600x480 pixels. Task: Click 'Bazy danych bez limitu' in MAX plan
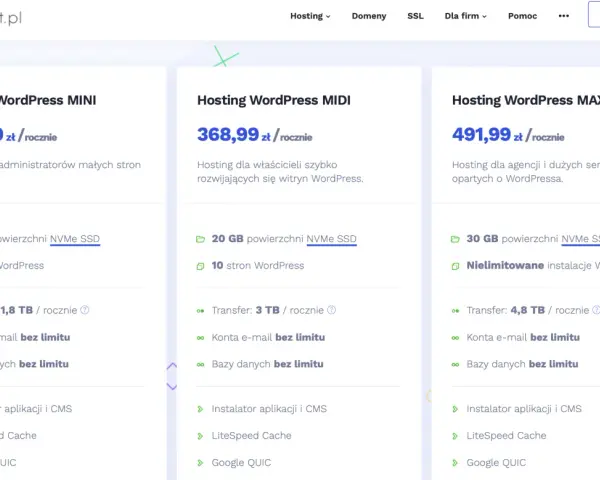[522, 364]
